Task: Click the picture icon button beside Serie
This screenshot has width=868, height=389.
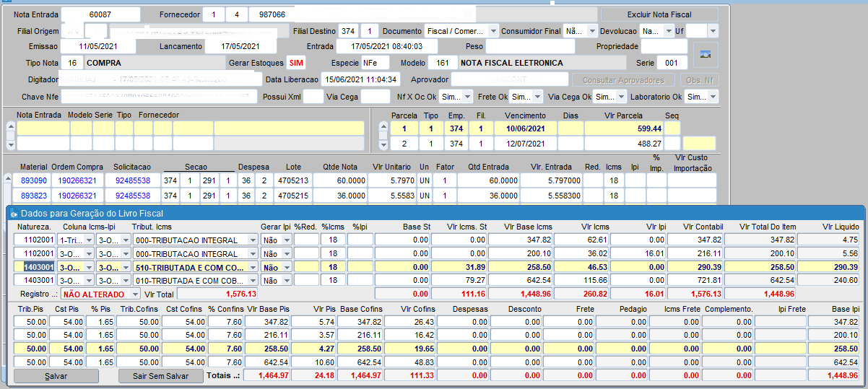Action: click(706, 55)
